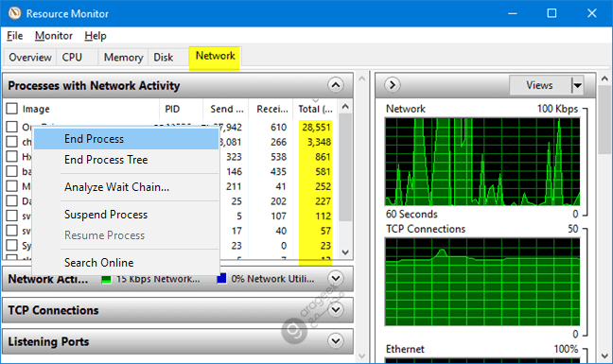Check the box for the 112 total row
Image resolution: width=613 pixels, height=364 pixels.
[x=12, y=216]
